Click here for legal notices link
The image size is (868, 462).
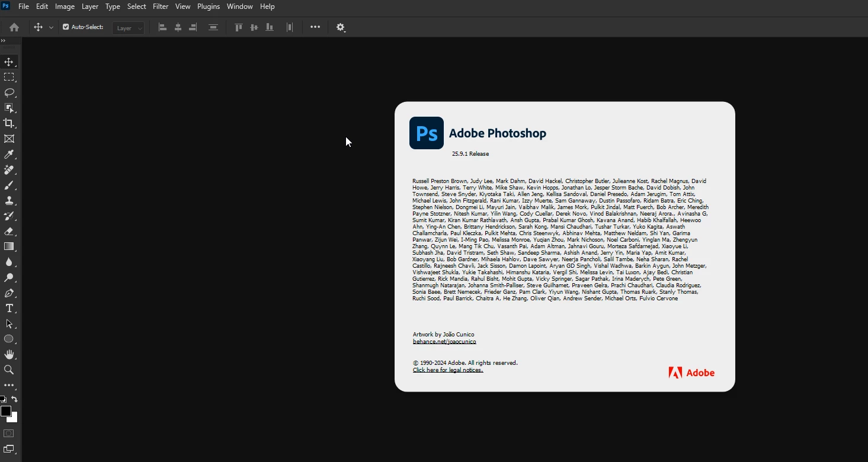point(448,370)
